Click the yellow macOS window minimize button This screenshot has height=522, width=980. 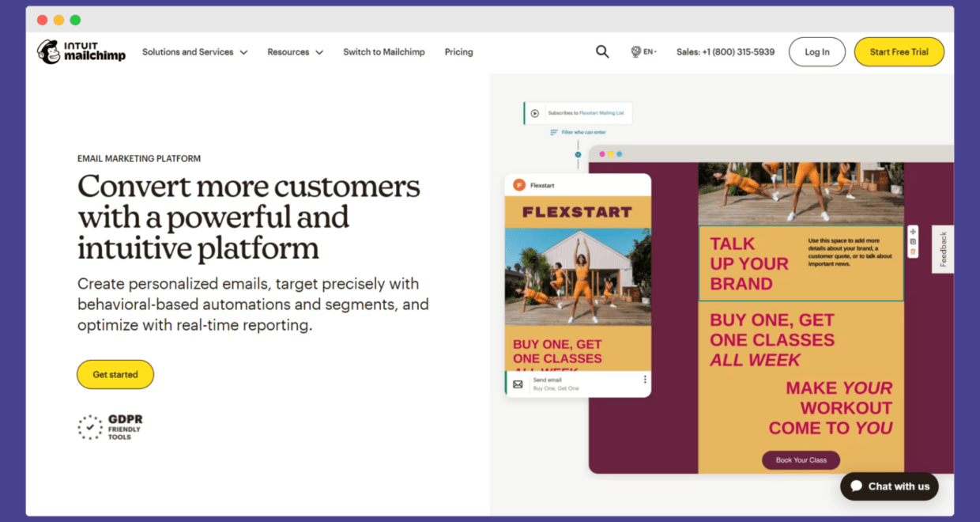[x=58, y=20]
